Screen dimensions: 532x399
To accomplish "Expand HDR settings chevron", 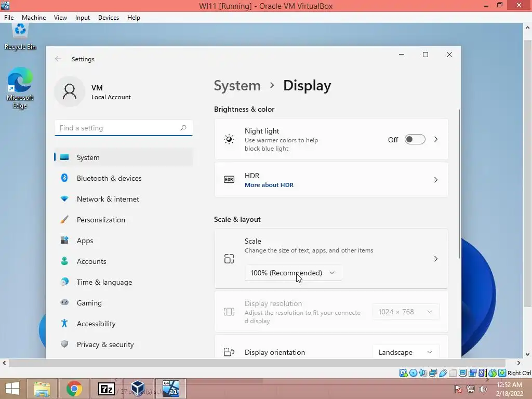I will (x=436, y=180).
